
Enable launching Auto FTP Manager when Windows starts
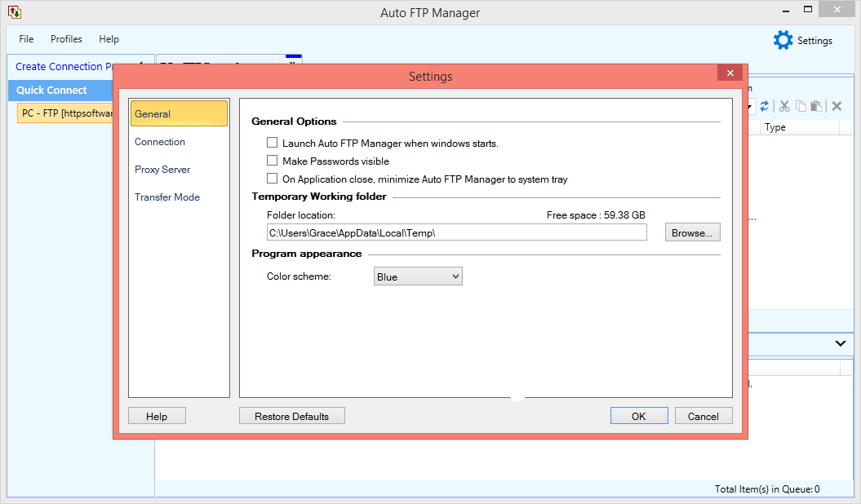(272, 143)
